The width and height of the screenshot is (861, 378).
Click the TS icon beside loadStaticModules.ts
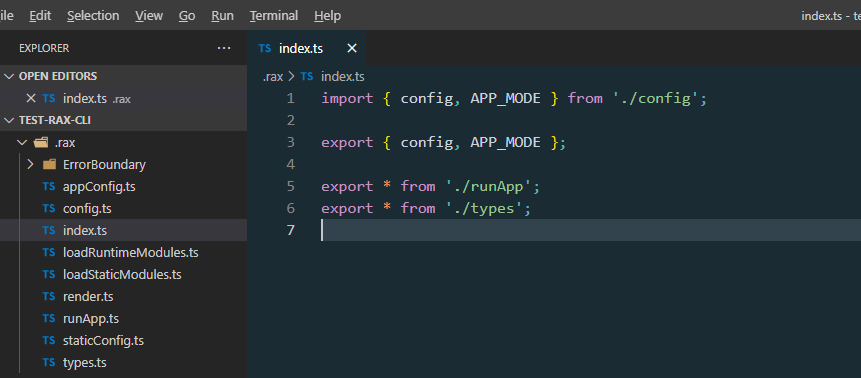49,275
